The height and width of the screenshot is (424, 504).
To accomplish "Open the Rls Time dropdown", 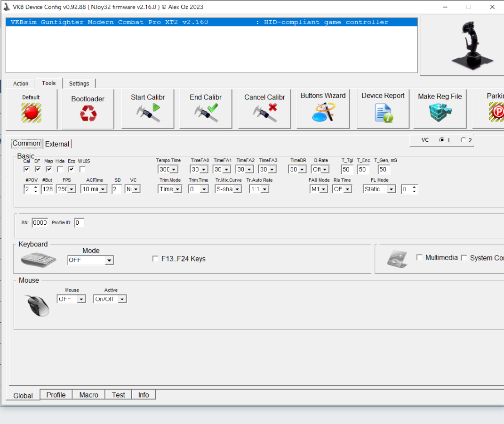I will [x=347, y=189].
